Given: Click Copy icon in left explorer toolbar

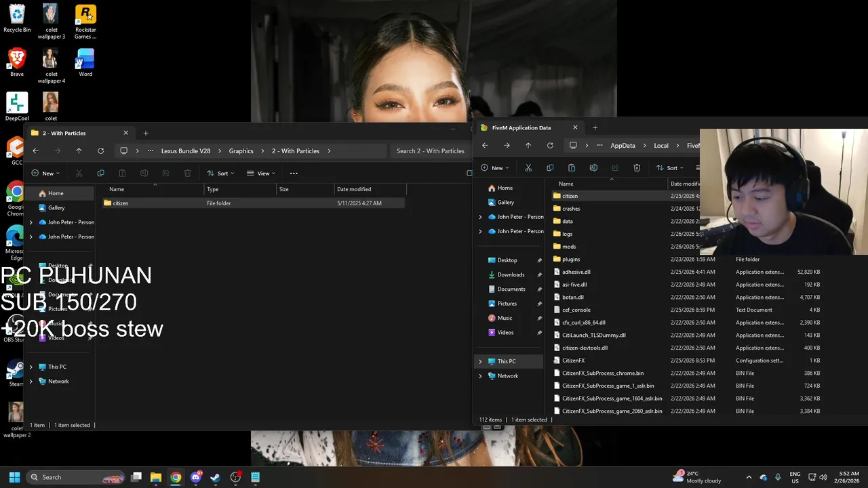Looking at the screenshot, I should coord(100,173).
